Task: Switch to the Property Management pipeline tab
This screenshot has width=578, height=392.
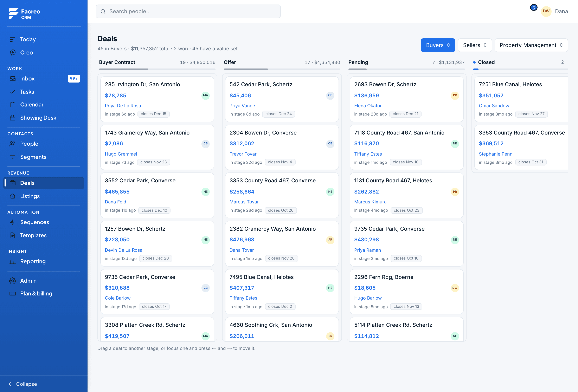Action: click(x=531, y=45)
